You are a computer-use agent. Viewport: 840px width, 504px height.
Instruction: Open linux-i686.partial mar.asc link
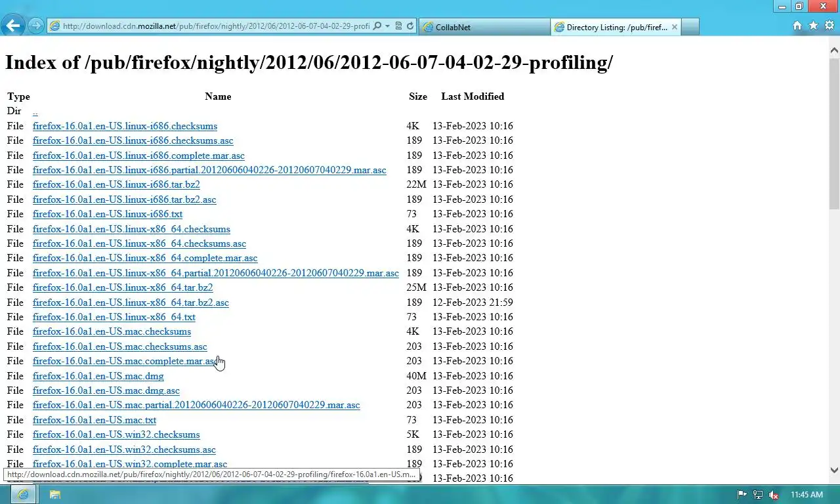click(209, 170)
